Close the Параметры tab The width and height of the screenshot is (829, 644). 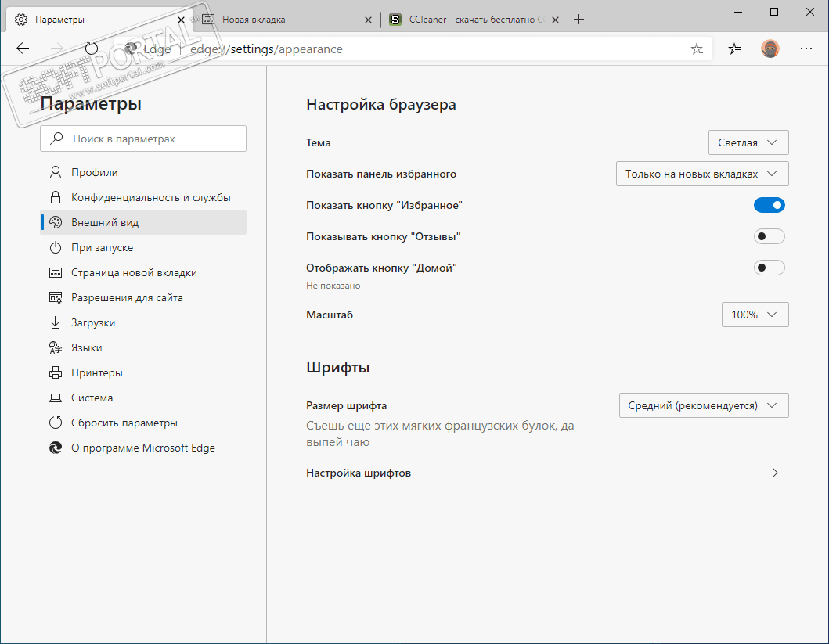[x=181, y=20]
